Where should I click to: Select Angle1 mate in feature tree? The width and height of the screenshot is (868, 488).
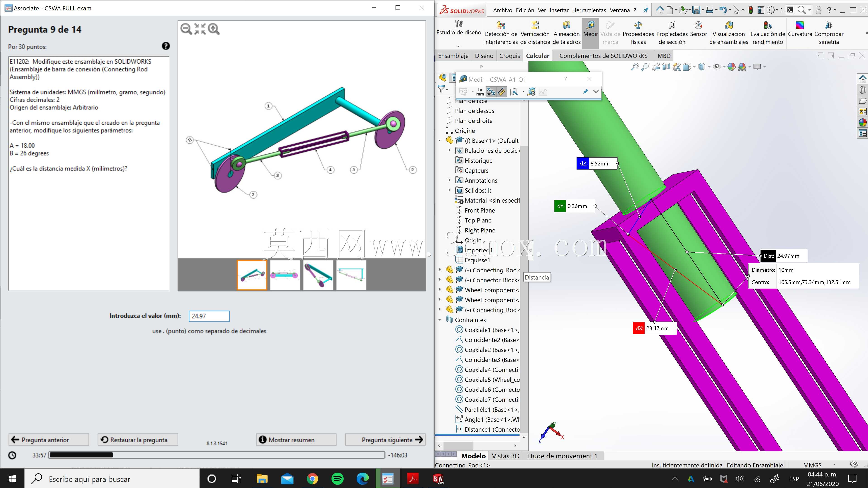pyautogui.click(x=487, y=419)
